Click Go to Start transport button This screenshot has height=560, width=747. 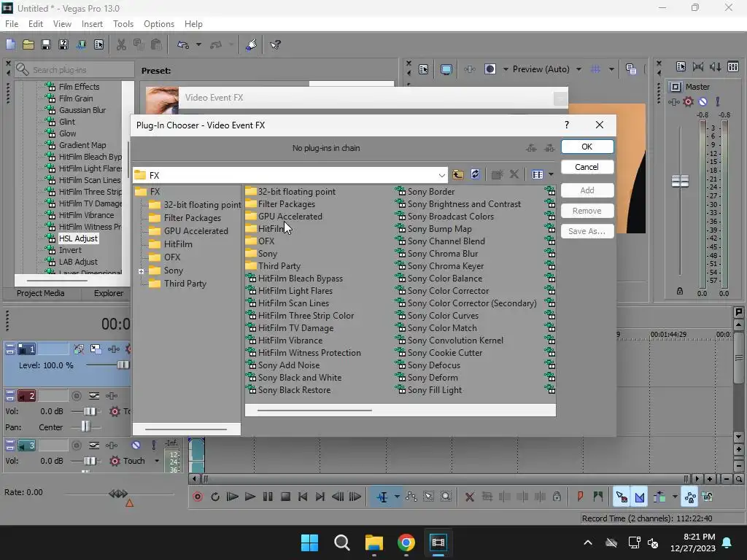coord(303,497)
